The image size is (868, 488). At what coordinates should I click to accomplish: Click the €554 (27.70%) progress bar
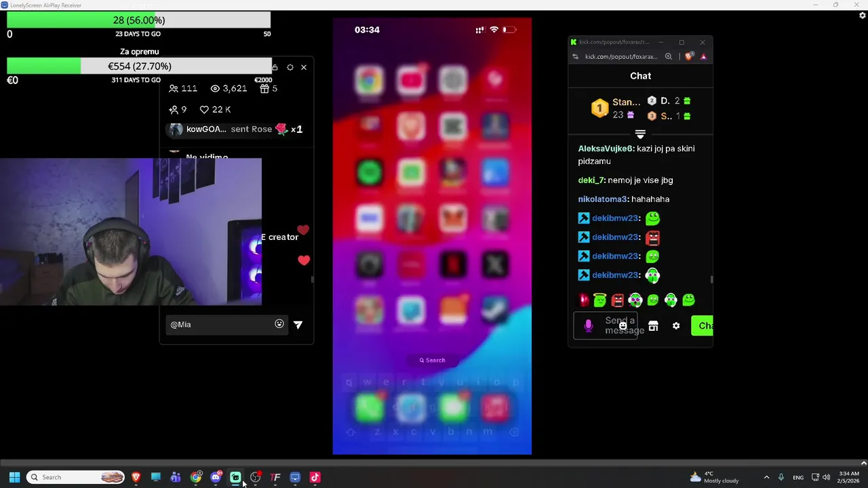pos(138,66)
